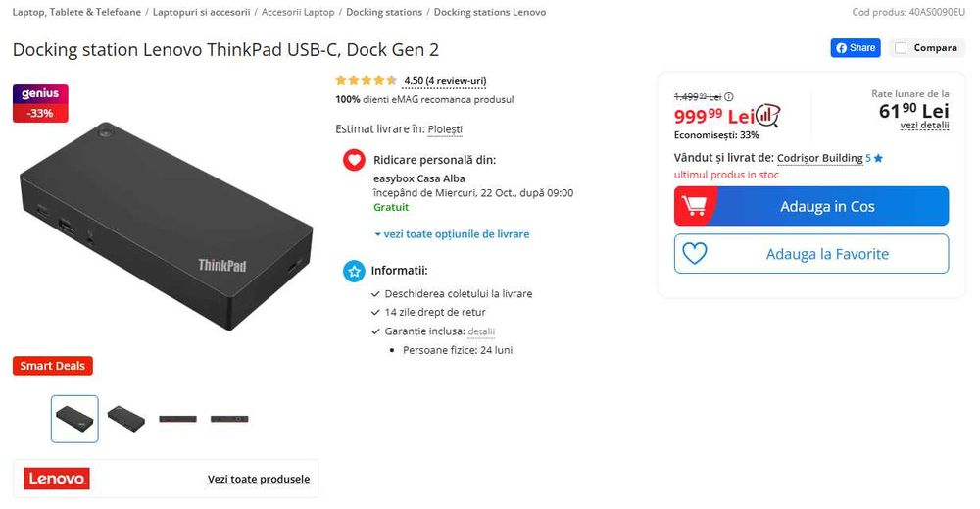Open Vezi toate produsele link
Image resolution: width=980 pixels, height=509 pixels.
(258, 479)
